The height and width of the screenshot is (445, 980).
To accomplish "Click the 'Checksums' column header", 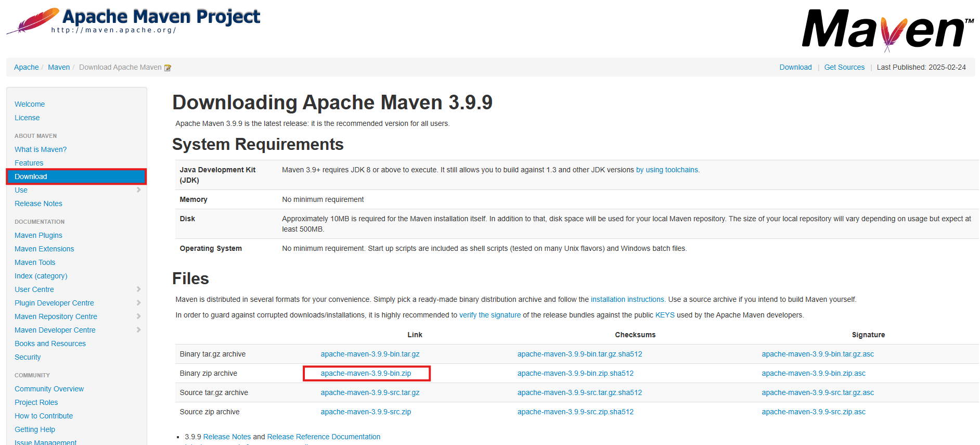I will point(635,335).
